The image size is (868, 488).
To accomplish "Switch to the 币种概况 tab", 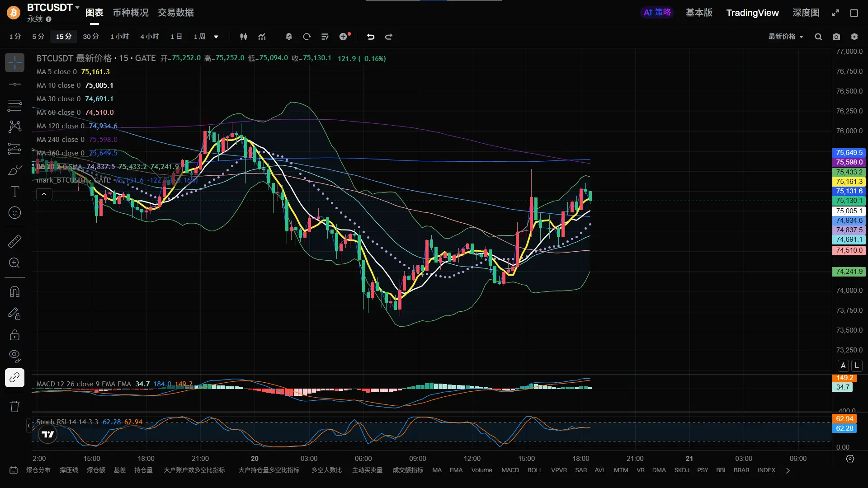I will 130,13.
